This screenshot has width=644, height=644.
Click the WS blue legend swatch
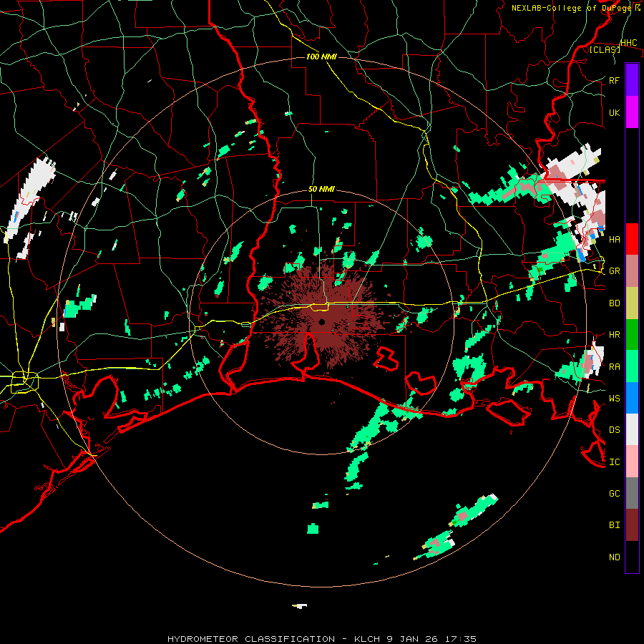pos(632,398)
